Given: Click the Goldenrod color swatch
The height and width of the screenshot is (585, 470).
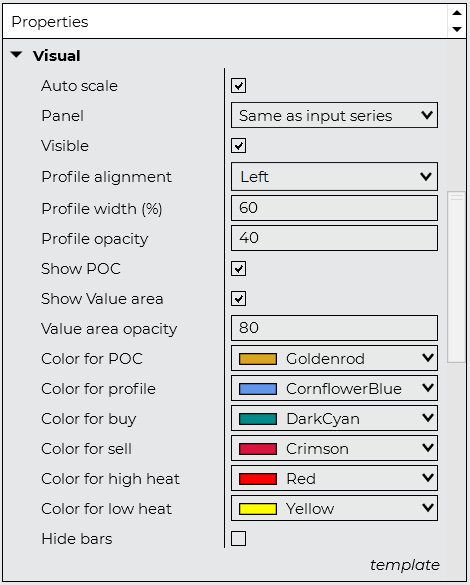Looking at the screenshot, I should click(258, 359).
